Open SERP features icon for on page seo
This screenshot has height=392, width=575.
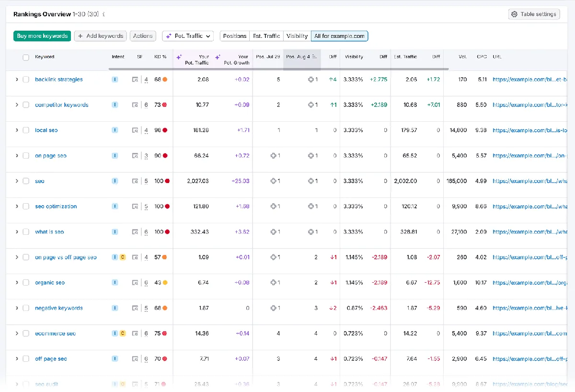click(x=135, y=156)
